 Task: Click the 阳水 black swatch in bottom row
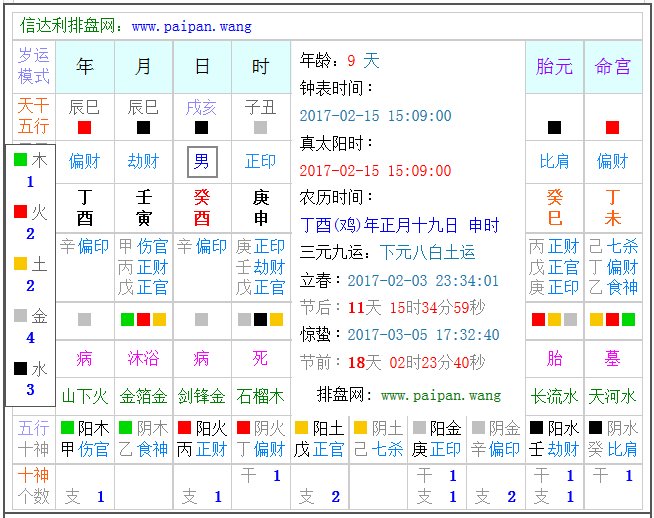coord(536,427)
